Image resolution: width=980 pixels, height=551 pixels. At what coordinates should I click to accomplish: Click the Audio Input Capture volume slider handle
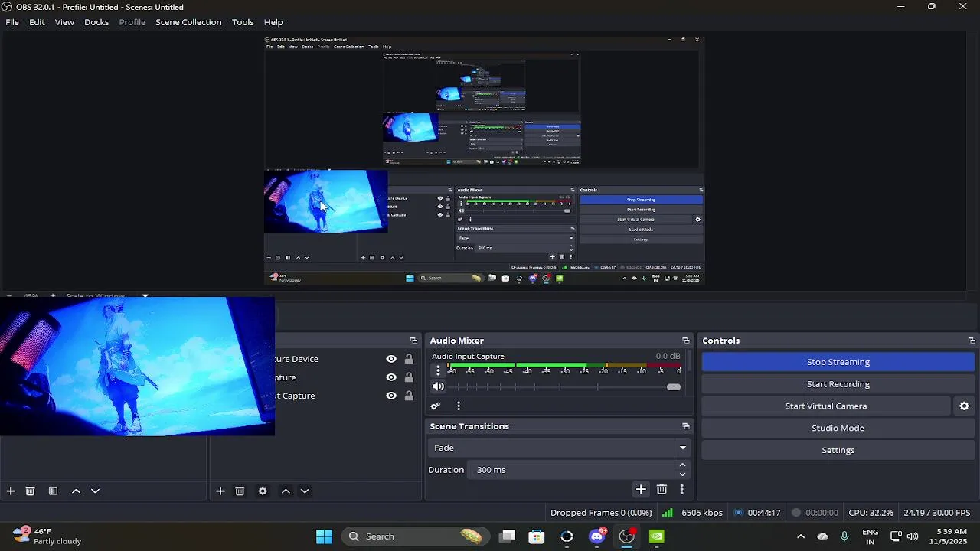point(673,387)
